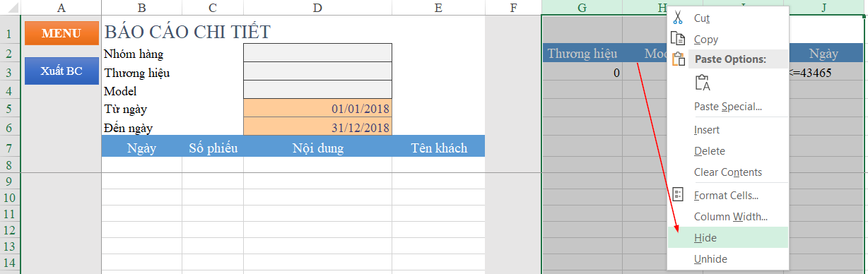Click the Cut scissors icon

pos(678,18)
